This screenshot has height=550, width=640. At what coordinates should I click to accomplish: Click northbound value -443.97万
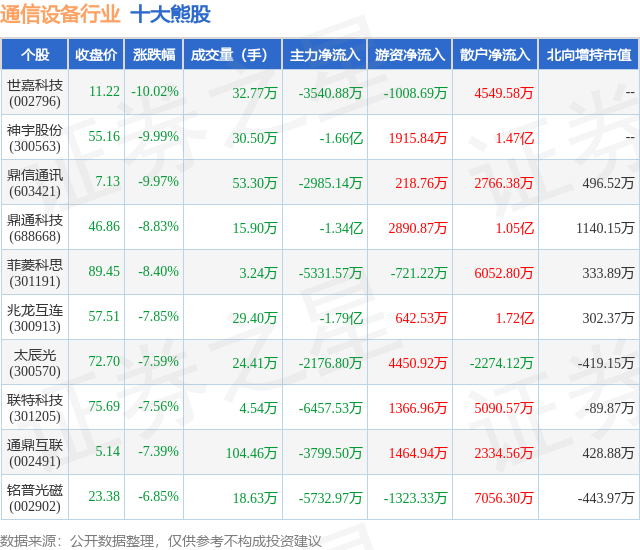[606, 498]
